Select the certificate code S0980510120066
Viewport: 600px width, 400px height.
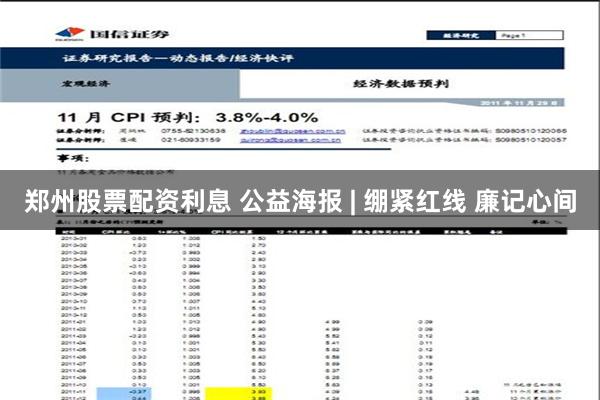pos(531,131)
